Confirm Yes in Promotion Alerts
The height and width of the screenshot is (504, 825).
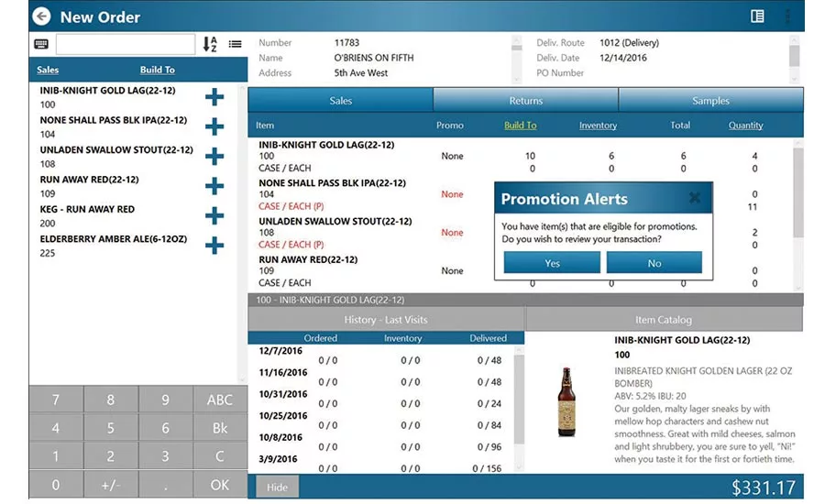click(x=552, y=262)
